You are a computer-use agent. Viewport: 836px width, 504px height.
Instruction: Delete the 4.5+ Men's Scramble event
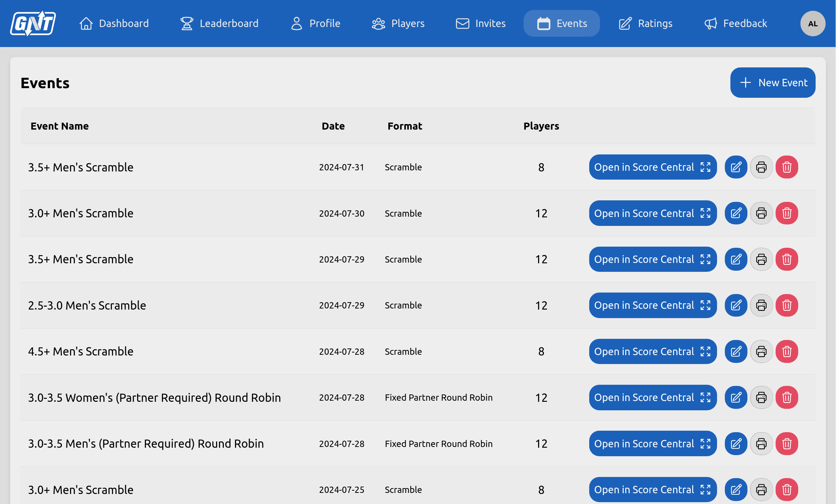click(x=787, y=351)
